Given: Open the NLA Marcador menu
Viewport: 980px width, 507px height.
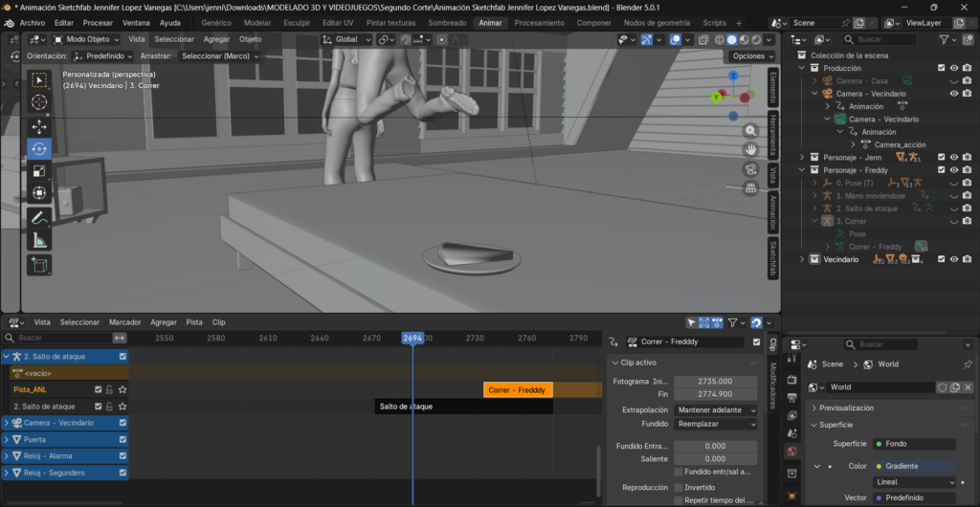Looking at the screenshot, I should coord(125,322).
